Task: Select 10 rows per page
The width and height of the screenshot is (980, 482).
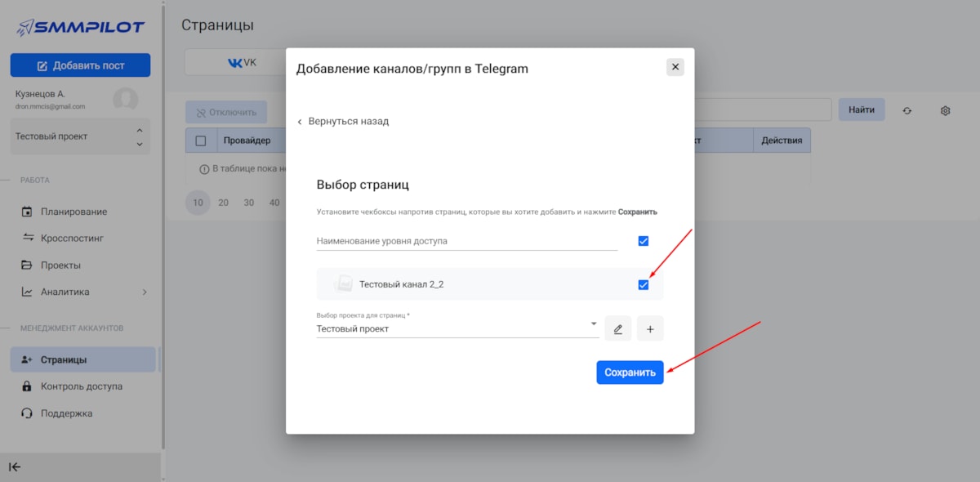Action: (x=198, y=203)
